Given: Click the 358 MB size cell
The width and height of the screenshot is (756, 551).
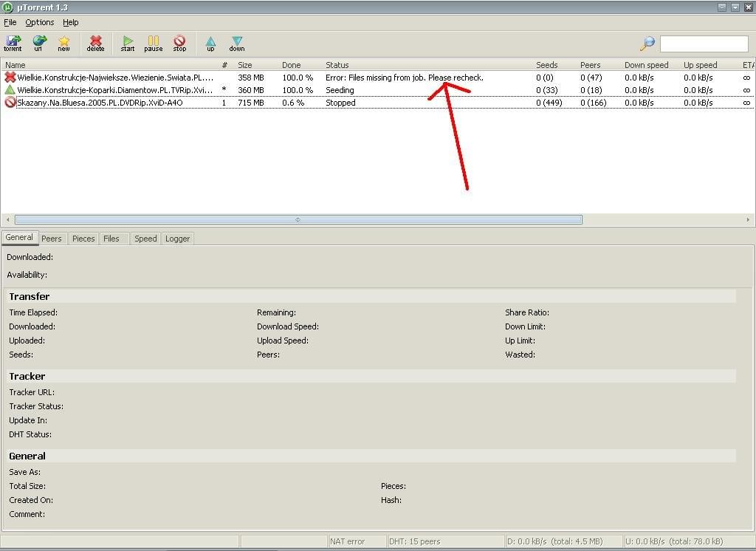Looking at the screenshot, I should coord(251,78).
